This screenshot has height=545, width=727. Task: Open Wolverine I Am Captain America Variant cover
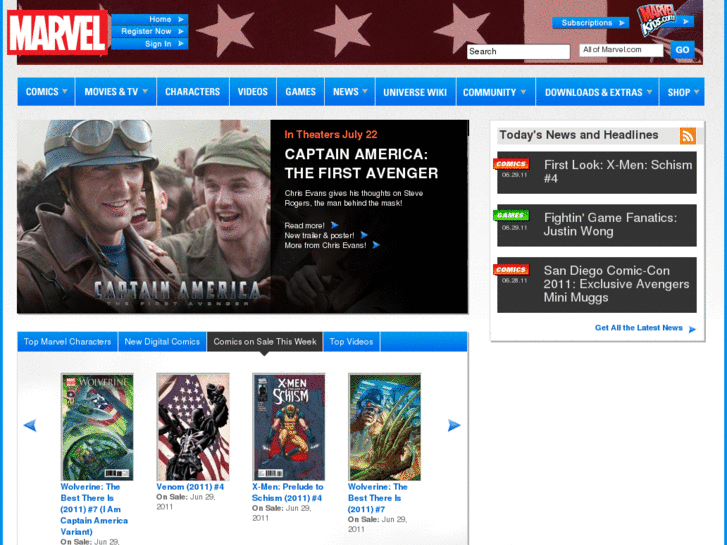tap(97, 427)
